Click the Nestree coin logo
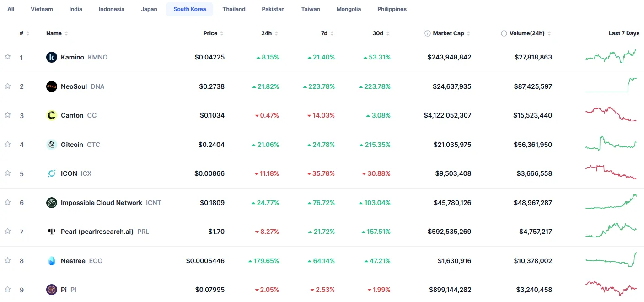Screen dimensions: 644x302 coord(52,261)
